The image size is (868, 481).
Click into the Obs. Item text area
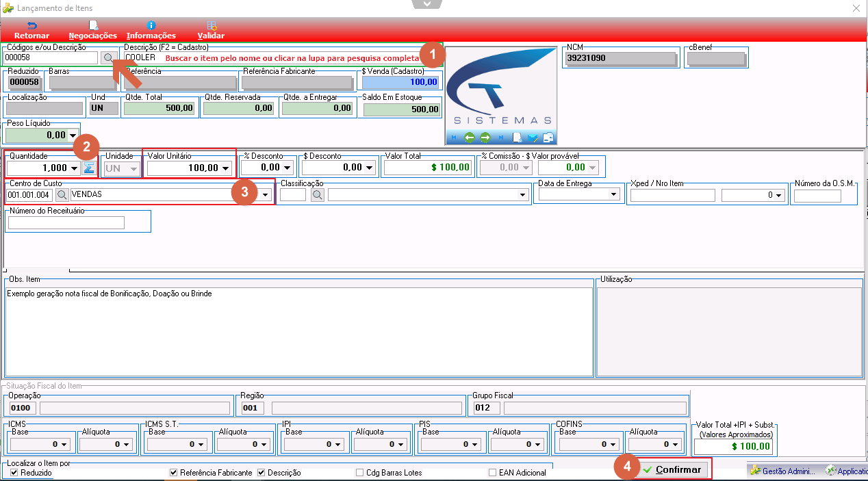pyautogui.click(x=299, y=331)
